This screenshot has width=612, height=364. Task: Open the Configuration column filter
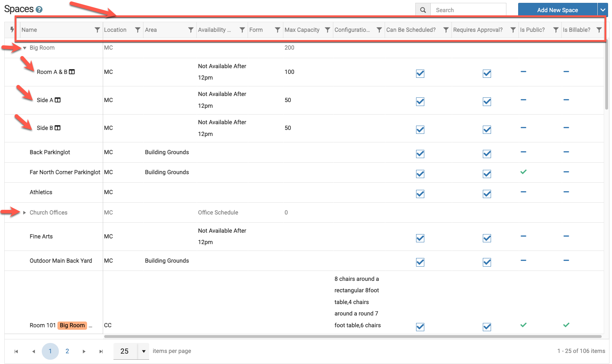click(379, 30)
